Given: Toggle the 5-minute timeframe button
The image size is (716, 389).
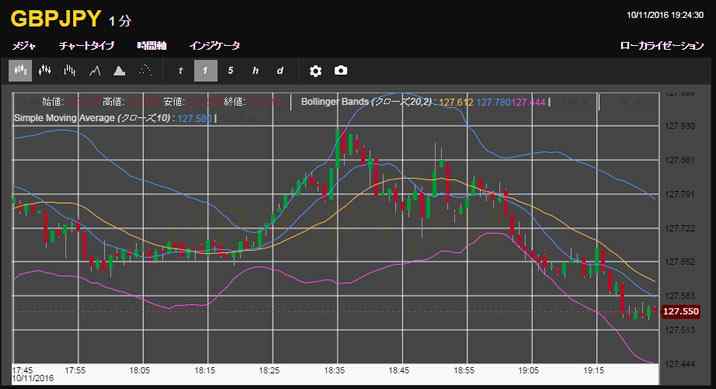Looking at the screenshot, I should click(x=231, y=71).
